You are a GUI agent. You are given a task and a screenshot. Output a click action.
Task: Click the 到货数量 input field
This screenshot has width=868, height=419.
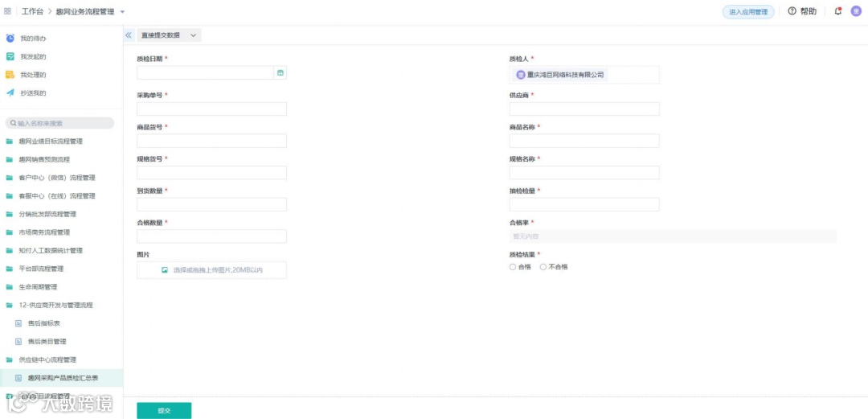[x=211, y=204]
